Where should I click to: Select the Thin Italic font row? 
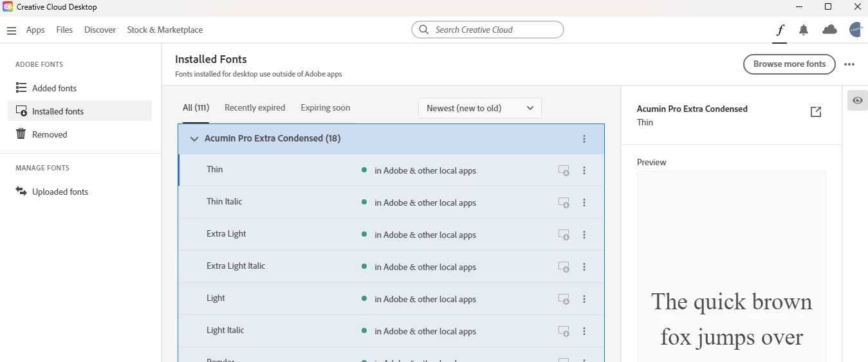pyautogui.click(x=391, y=203)
